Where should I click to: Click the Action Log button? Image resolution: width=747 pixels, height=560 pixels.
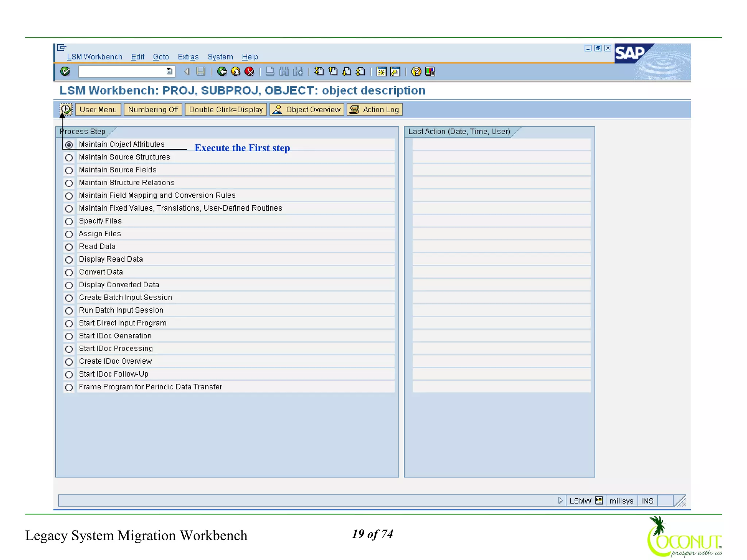[x=375, y=109]
